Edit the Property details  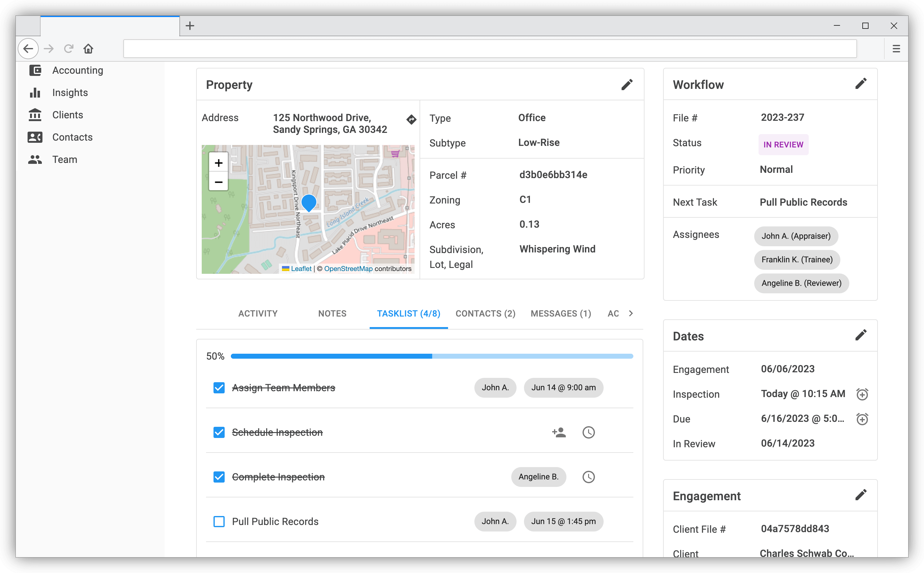(627, 84)
